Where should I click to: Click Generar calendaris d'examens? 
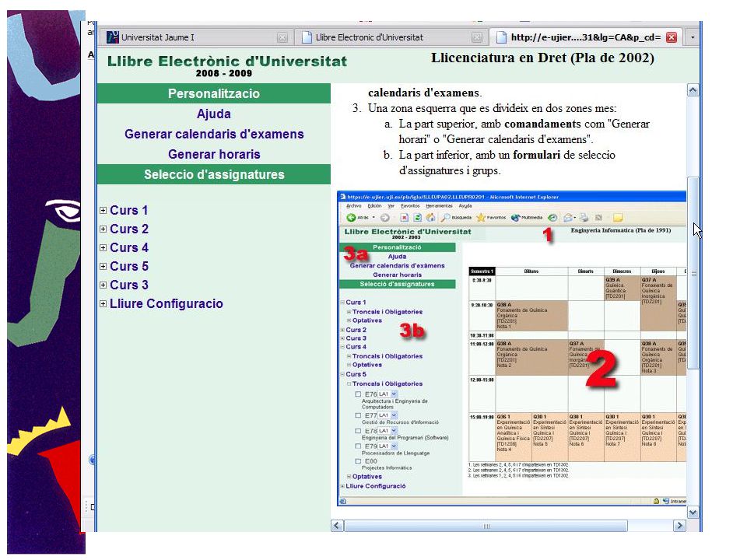(x=214, y=134)
